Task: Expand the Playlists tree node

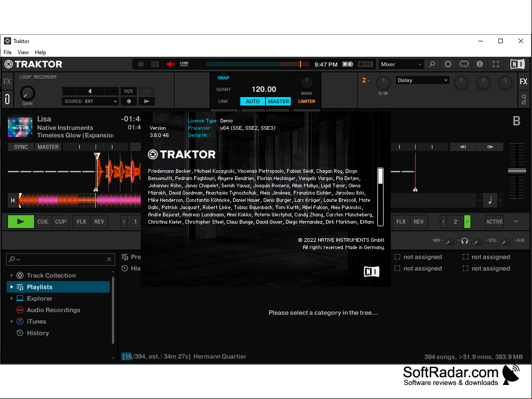Action: (11, 287)
